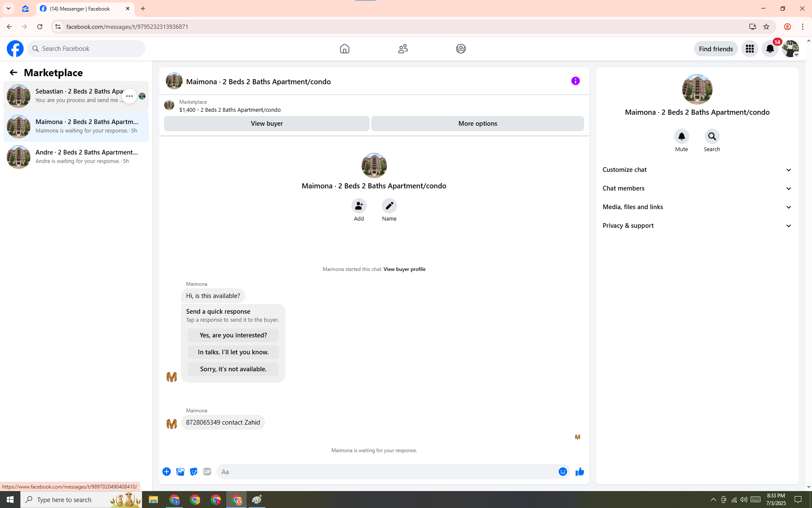This screenshot has width=812, height=508.
Task: Mute this conversation's notifications
Action: point(681,137)
